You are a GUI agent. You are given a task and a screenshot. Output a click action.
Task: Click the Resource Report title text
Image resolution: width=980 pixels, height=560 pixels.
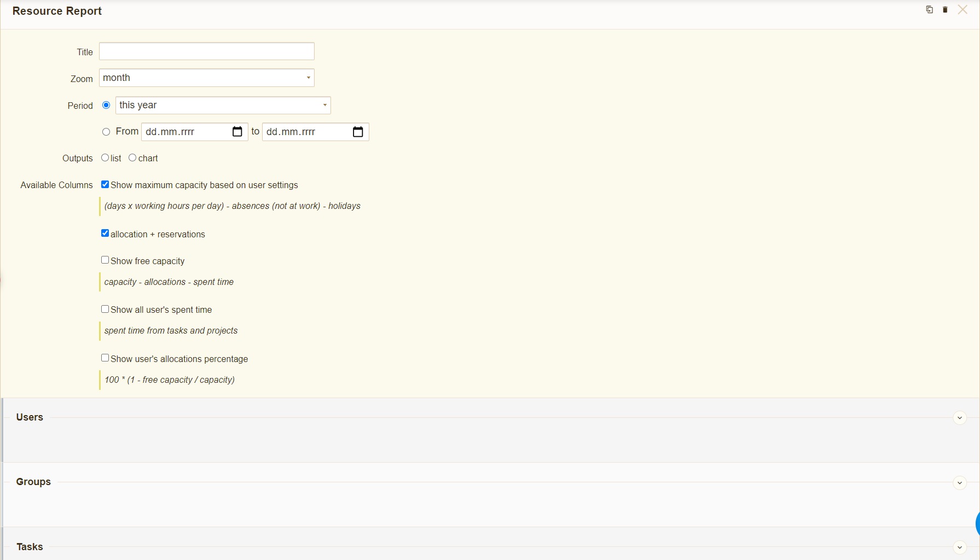[x=57, y=11]
